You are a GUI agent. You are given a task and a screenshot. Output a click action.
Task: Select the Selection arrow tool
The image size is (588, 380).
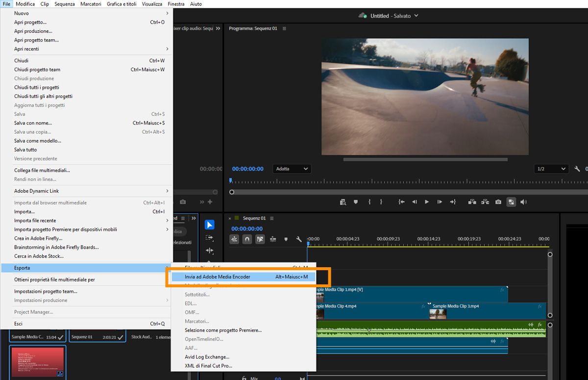pyautogui.click(x=209, y=225)
